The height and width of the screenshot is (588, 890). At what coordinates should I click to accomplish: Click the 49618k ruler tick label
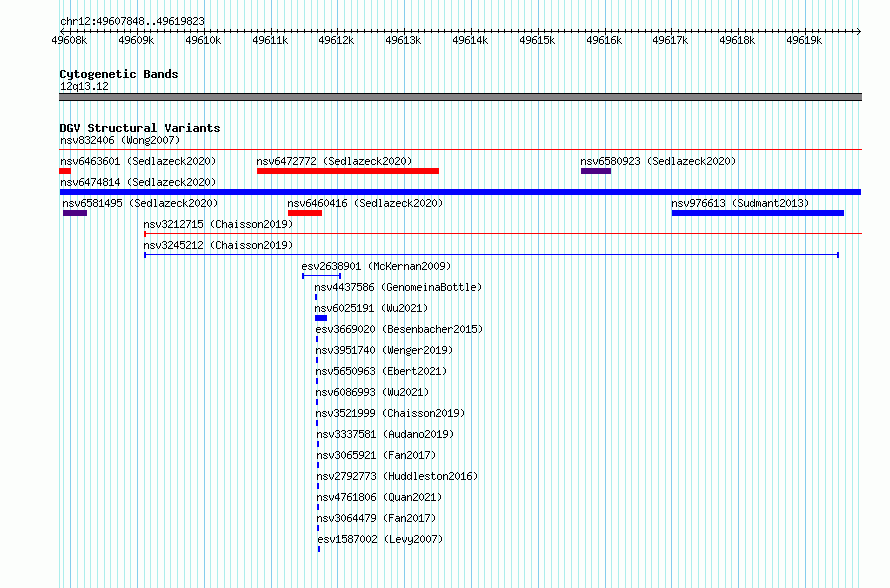coord(737,40)
